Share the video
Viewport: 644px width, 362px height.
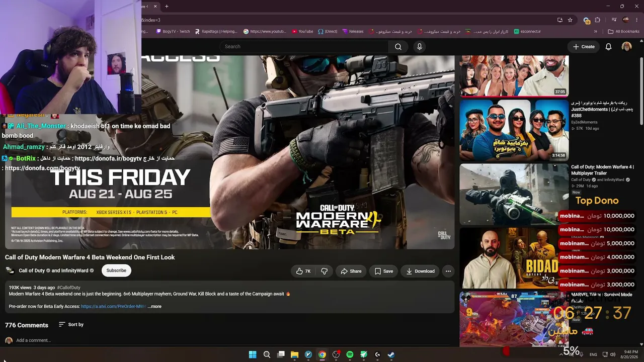351,271
